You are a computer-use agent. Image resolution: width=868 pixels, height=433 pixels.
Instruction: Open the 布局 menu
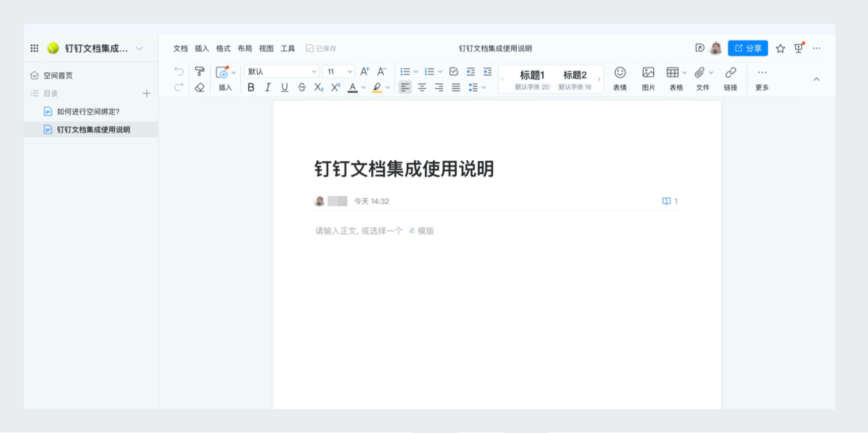coord(245,49)
